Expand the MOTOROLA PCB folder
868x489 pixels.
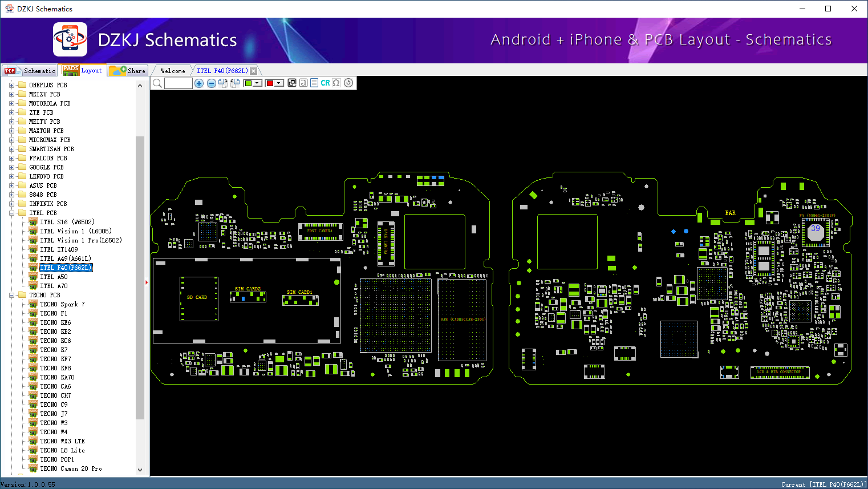11,103
